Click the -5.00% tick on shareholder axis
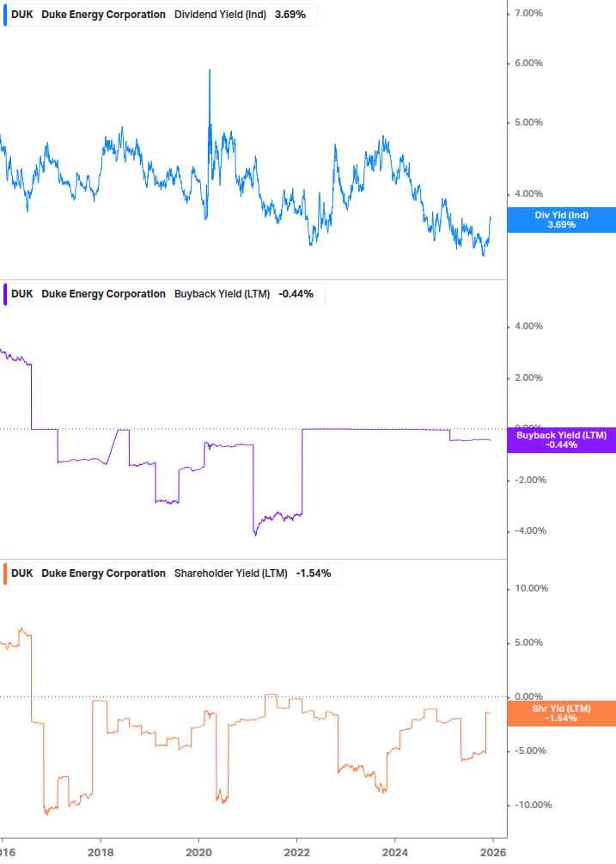Image resolution: width=616 pixels, height=864 pixels. [530, 751]
